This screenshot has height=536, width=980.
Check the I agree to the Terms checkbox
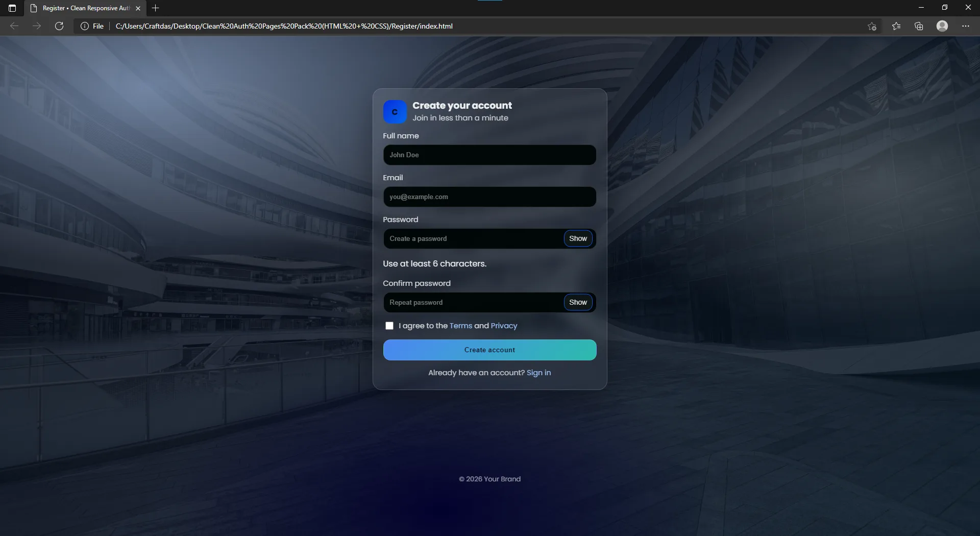(x=389, y=326)
